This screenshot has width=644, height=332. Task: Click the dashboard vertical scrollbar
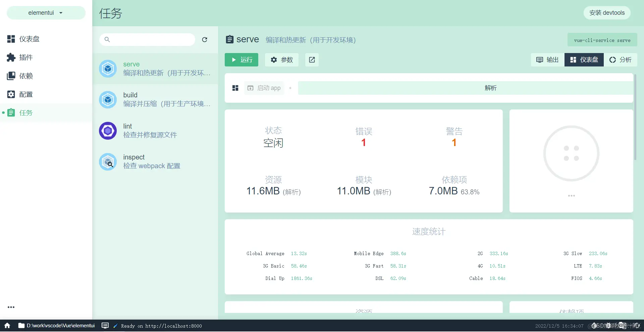coord(635,117)
